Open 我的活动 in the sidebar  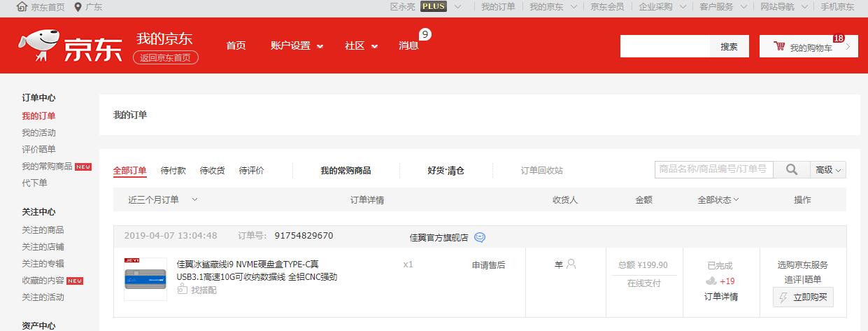coord(38,132)
